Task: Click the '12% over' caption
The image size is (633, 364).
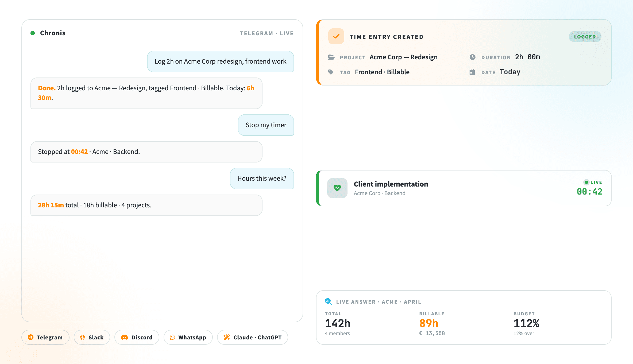Action: pyautogui.click(x=524, y=334)
